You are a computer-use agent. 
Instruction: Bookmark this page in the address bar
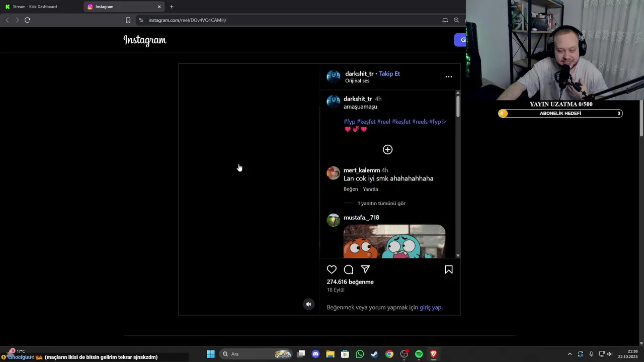click(x=128, y=20)
